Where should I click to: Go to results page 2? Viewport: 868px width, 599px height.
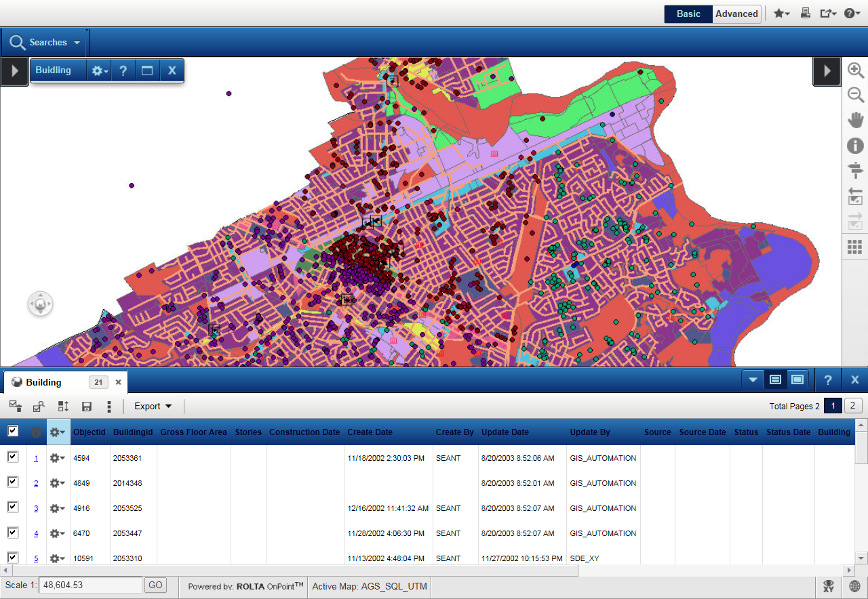pyautogui.click(x=853, y=406)
